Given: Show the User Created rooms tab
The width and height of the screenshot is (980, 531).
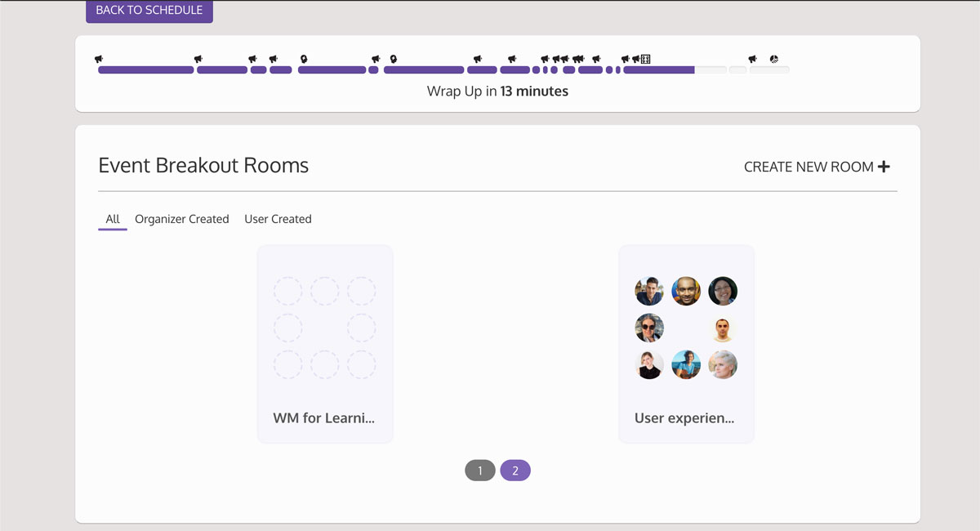Looking at the screenshot, I should coord(278,219).
